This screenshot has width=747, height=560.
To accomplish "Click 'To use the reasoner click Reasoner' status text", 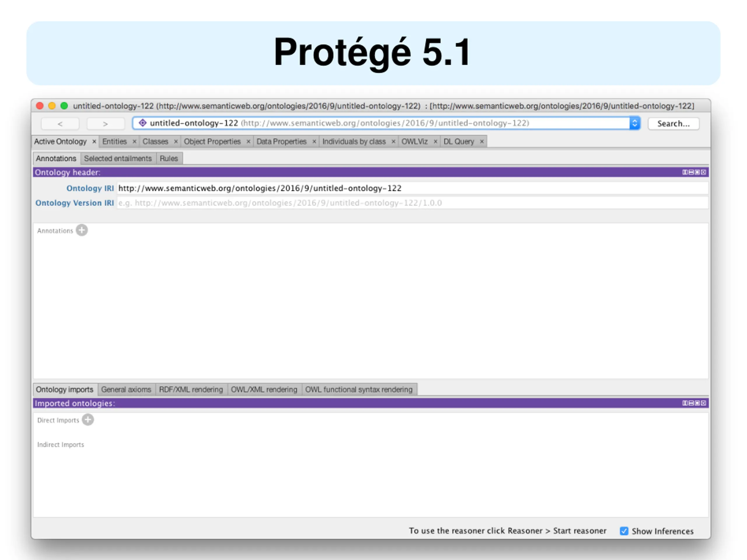I will (507, 531).
